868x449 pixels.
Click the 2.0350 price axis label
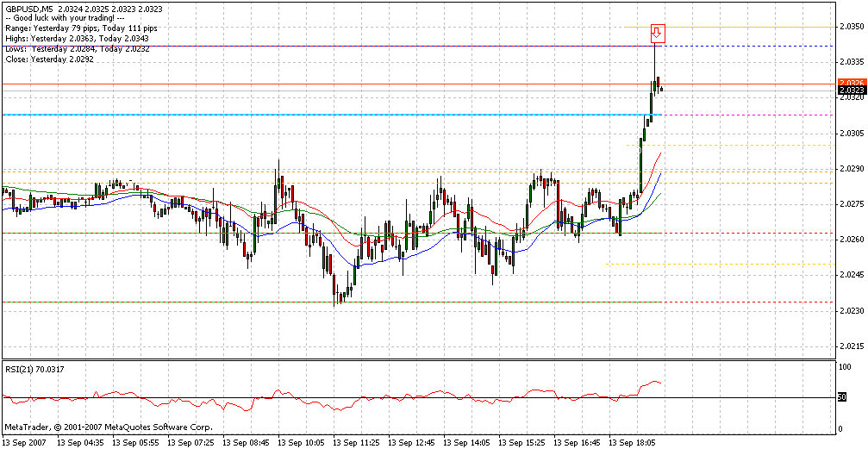click(x=851, y=27)
